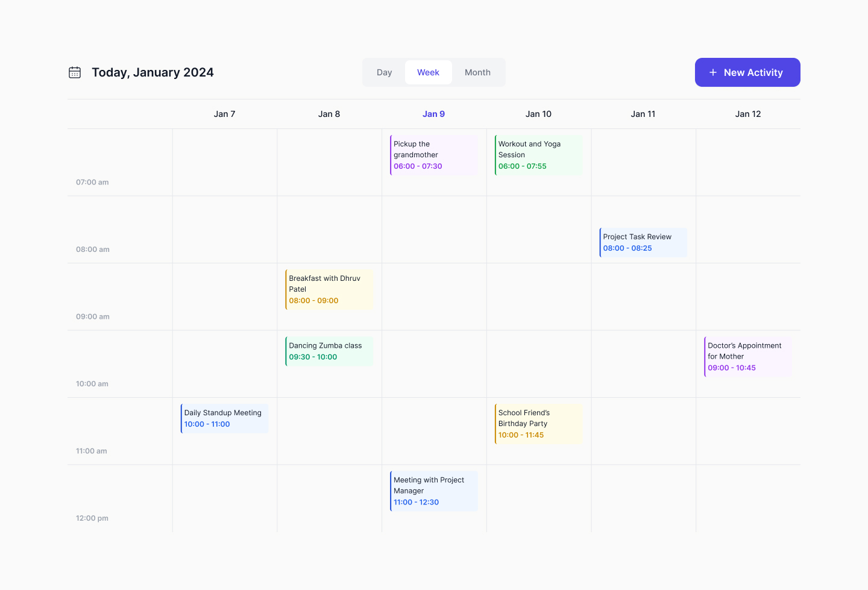Open Meeting with Project Manager event
Screen dimensions: 868x590
(434, 491)
